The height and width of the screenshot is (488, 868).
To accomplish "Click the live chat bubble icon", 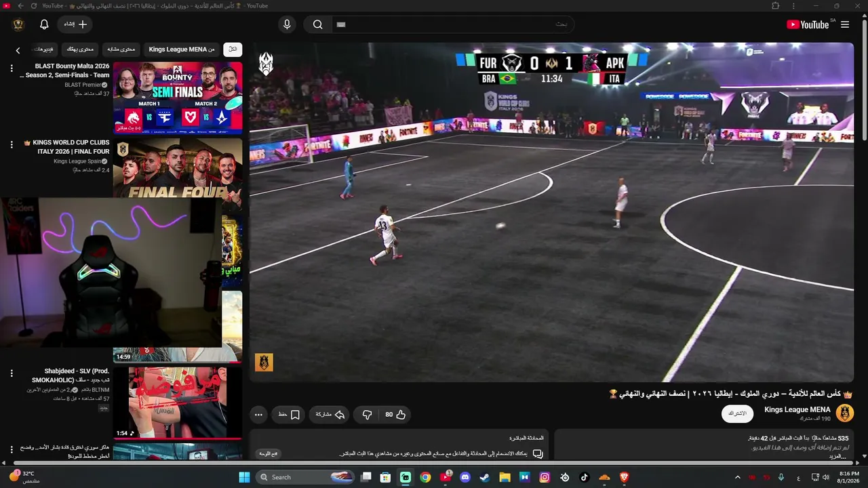I will pyautogui.click(x=538, y=453).
